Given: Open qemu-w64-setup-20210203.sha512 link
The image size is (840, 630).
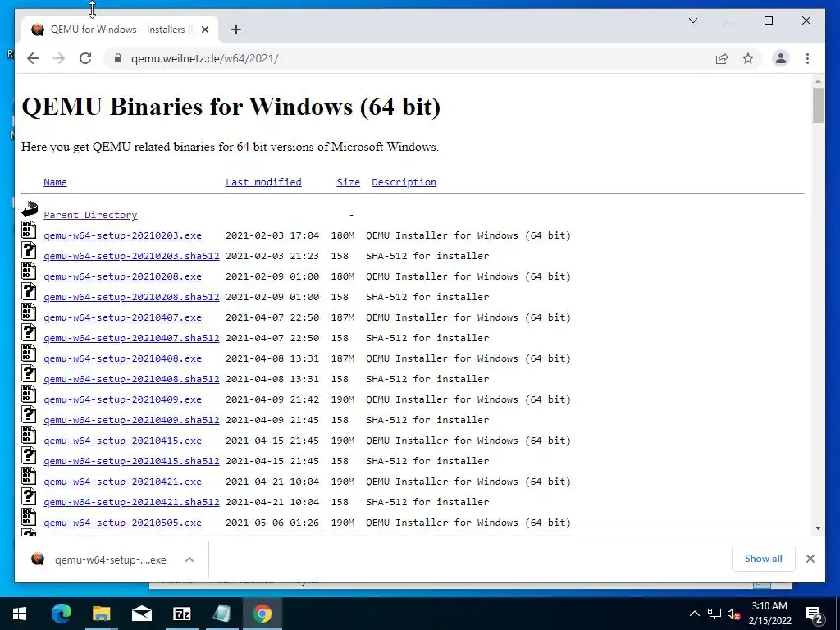Looking at the screenshot, I should pyautogui.click(x=131, y=256).
